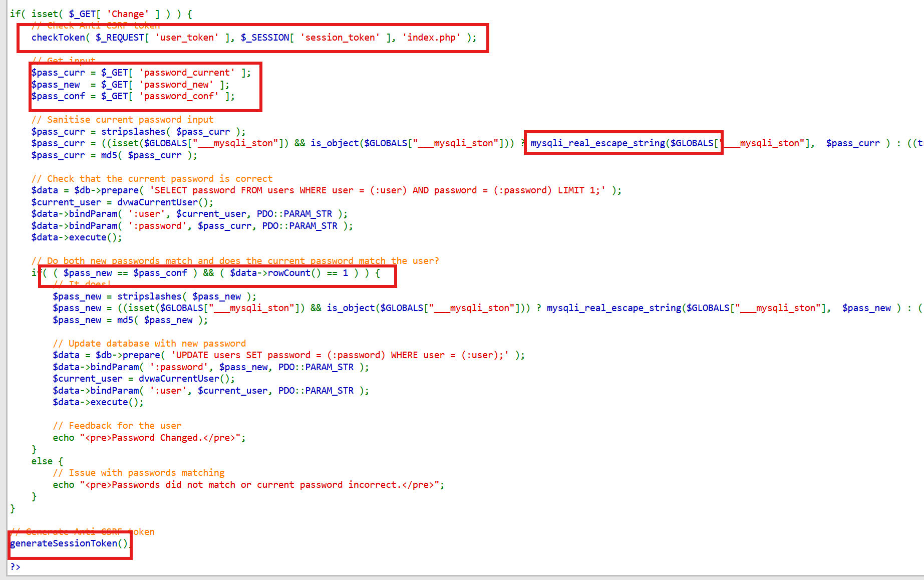Click the else { line
Image resolution: width=924 pixels, height=580 pixels.
(47, 461)
